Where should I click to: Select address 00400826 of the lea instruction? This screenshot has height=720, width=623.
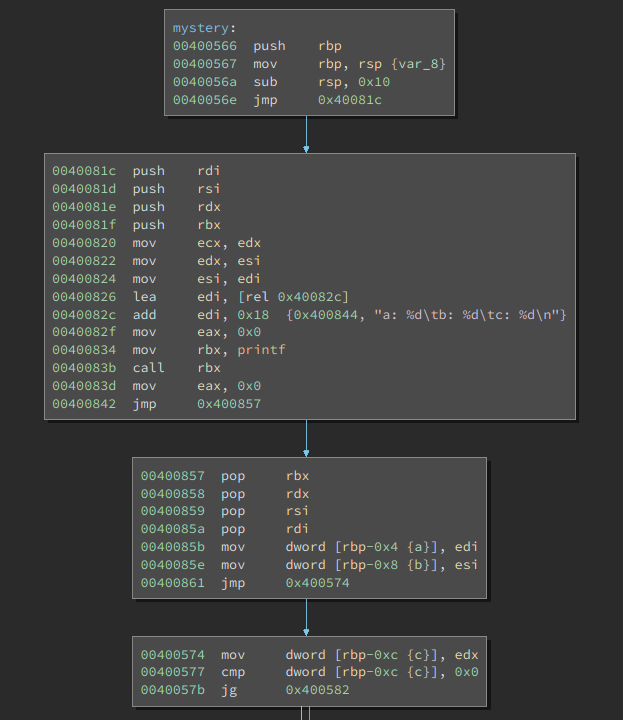coord(84,297)
